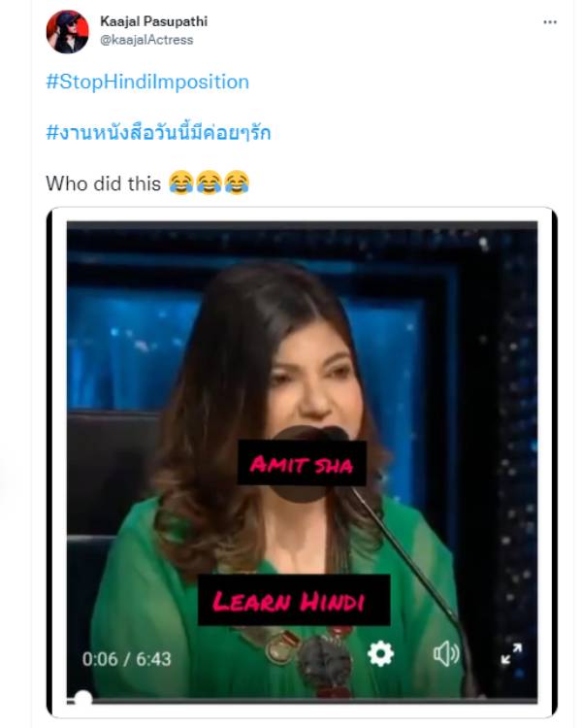Click the "Learn Hindi" video caption
This screenshot has height=728, width=582.
[x=294, y=600]
